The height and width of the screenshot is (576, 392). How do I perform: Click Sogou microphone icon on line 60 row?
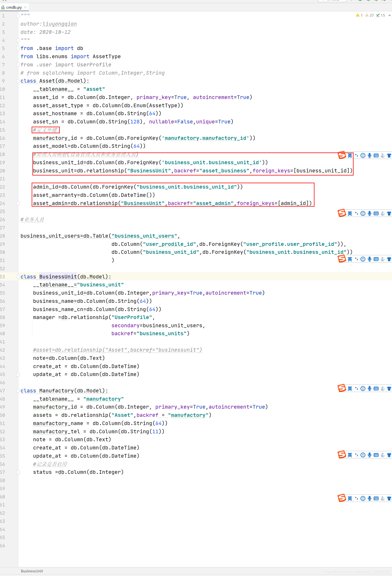click(370, 498)
